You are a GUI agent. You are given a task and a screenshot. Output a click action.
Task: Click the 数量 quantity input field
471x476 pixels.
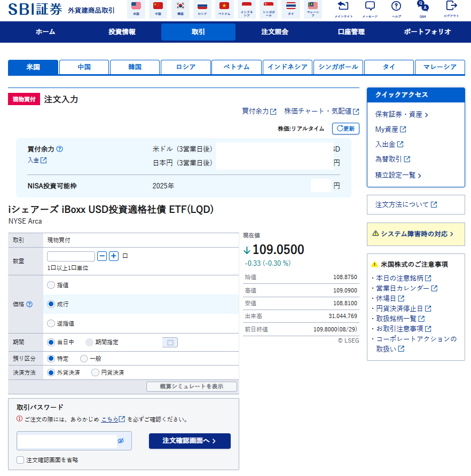71,256
